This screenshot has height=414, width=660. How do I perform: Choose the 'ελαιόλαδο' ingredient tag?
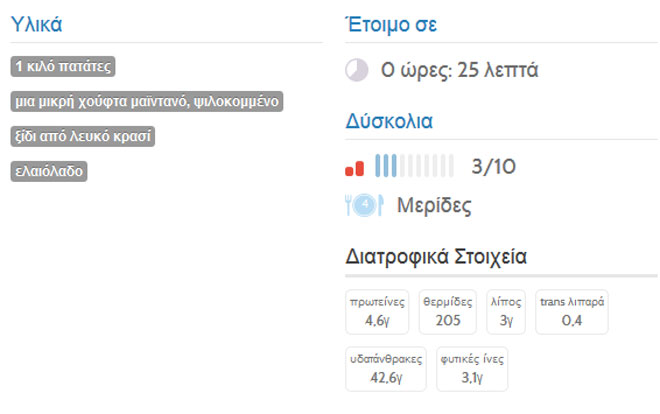(49, 171)
